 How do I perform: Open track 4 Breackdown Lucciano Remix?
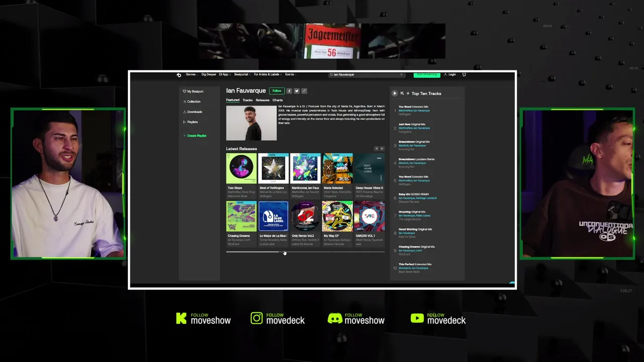416,159
